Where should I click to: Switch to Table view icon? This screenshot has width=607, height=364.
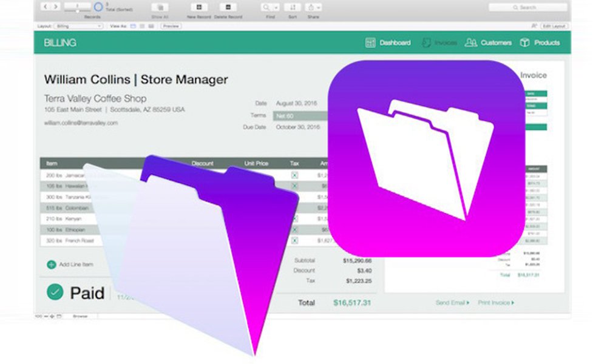151,26
